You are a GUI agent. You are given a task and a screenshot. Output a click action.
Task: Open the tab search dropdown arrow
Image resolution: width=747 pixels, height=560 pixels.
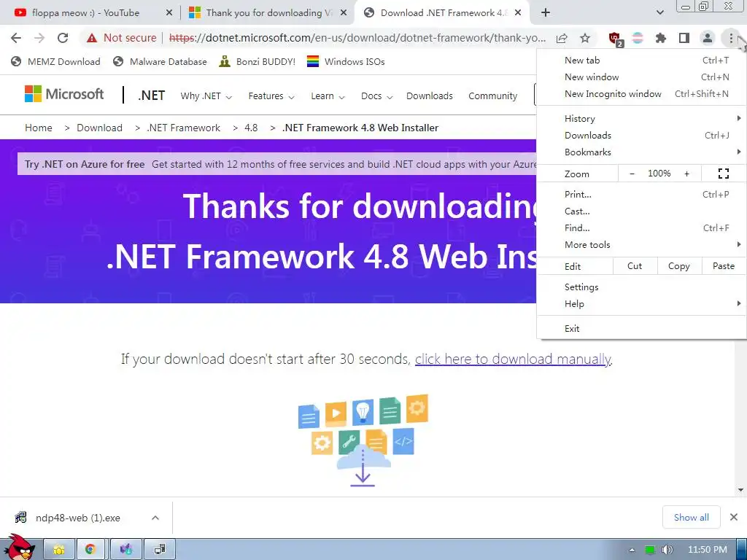(x=659, y=13)
